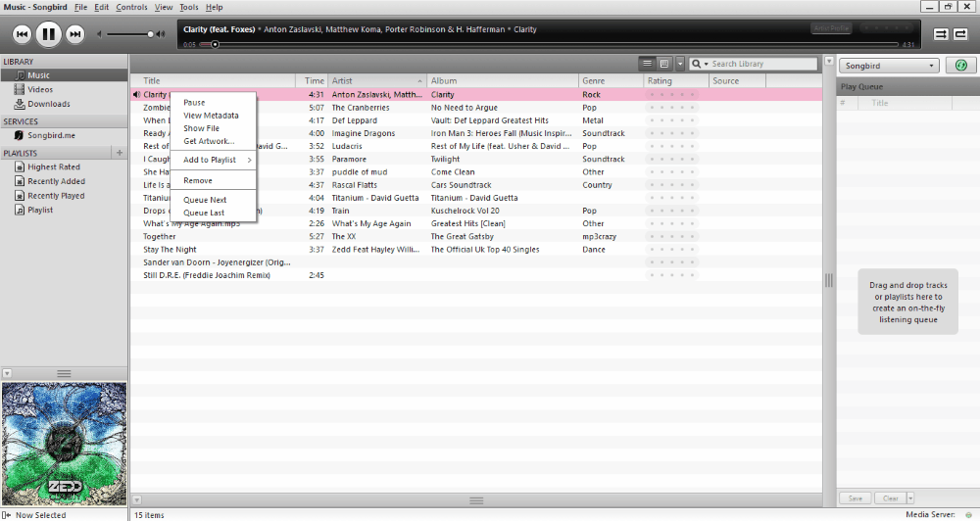Choose View Metadata in context menu
Screen dimensions: 980x521
click(213, 116)
